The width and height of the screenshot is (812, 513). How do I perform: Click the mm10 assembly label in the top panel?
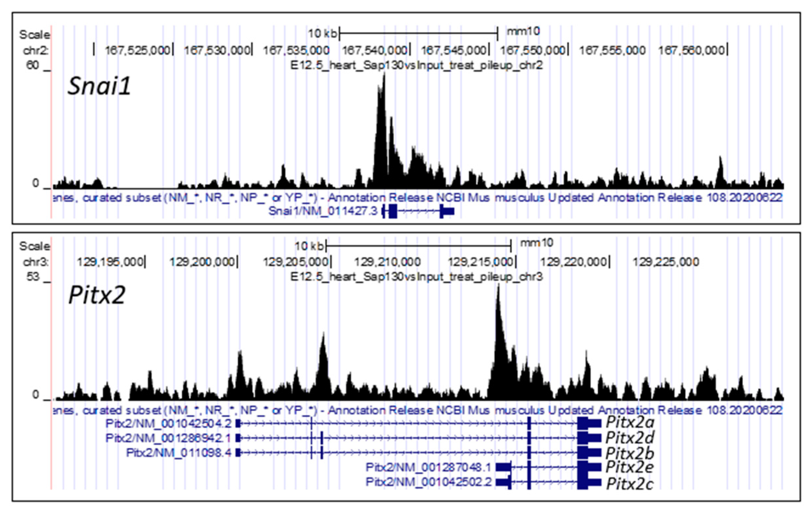[523, 32]
